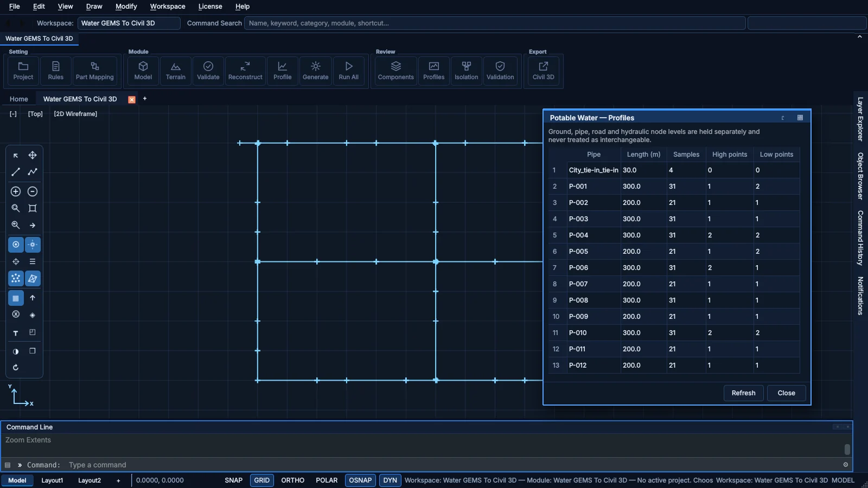868x488 pixels.
Task: Click the zoom out minus tool
Action: click(33, 191)
